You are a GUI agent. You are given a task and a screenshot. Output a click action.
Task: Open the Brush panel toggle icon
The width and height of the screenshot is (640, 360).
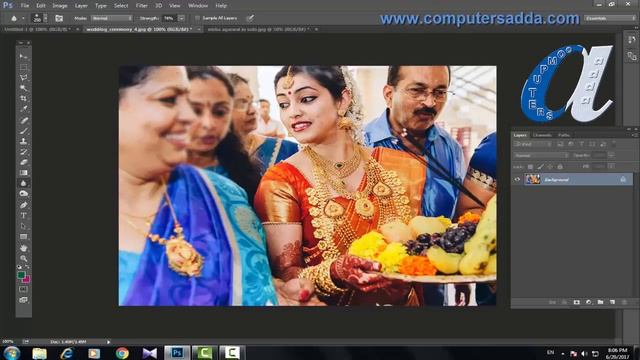point(59,18)
